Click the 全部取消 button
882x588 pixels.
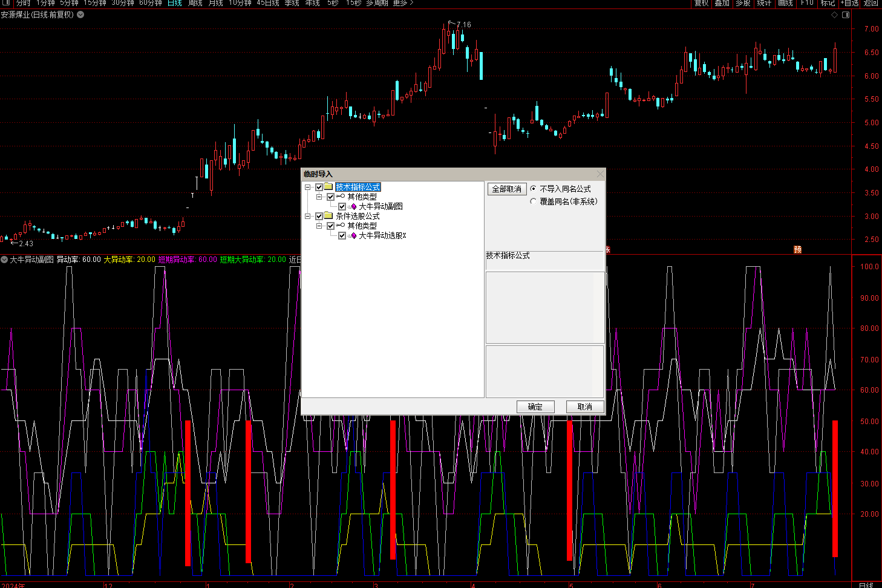[x=507, y=189]
